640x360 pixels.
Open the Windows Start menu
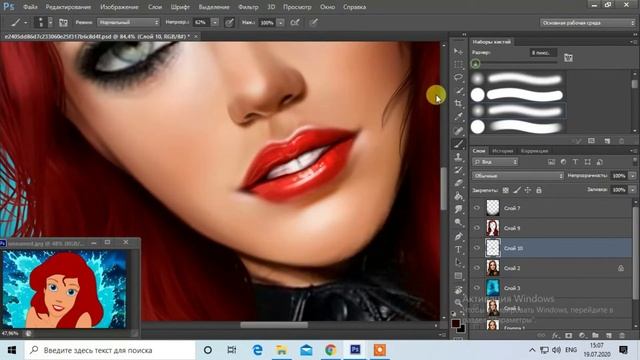12,350
